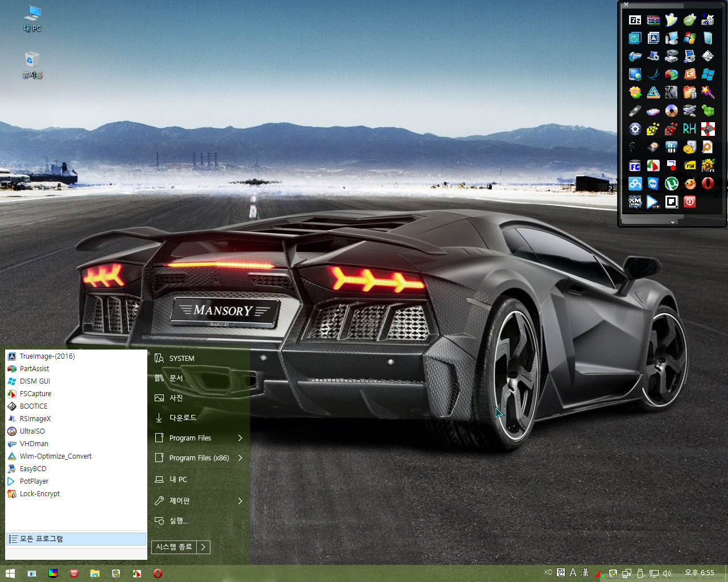Expand the Program Files submenu arrow
Viewport: 728px width, 582px height.
(240, 438)
